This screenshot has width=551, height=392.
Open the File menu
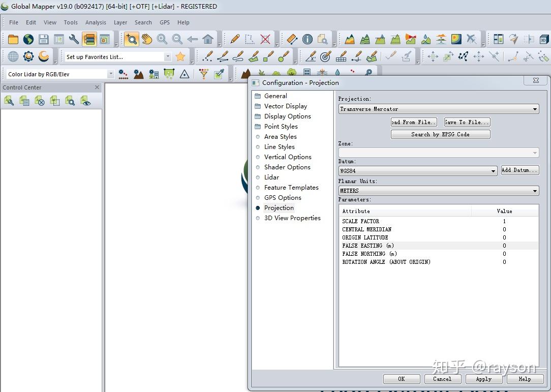point(14,22)
